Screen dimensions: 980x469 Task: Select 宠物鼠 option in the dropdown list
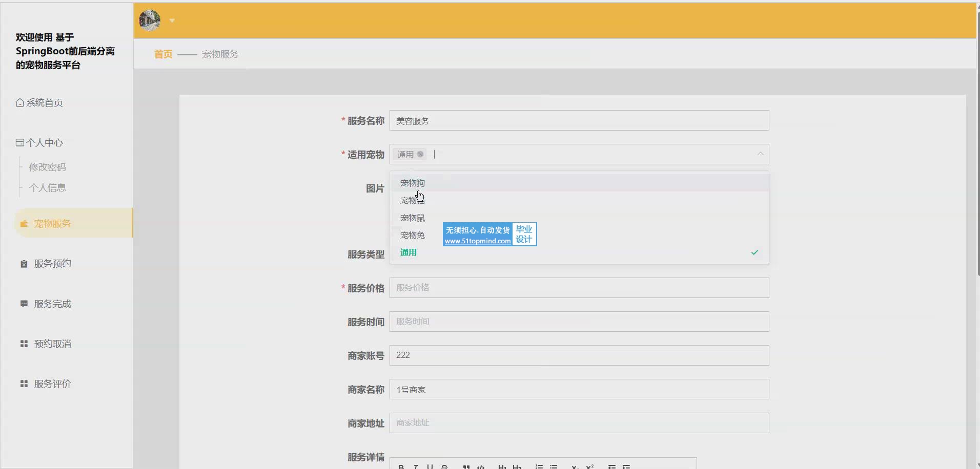(412, 218)
